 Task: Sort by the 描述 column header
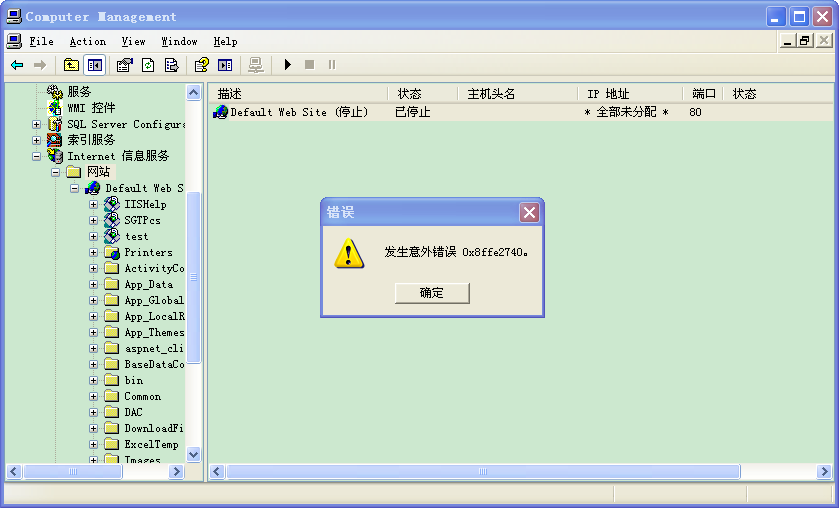[x=298, y=94]
